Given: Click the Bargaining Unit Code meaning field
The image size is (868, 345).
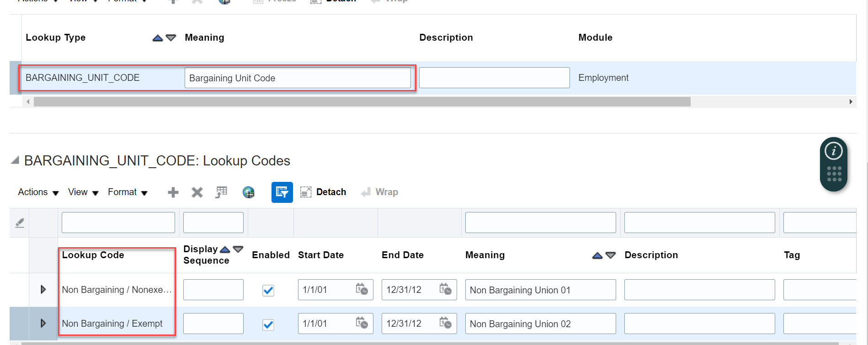Looking at the screenshot, I should pos(298,78).
